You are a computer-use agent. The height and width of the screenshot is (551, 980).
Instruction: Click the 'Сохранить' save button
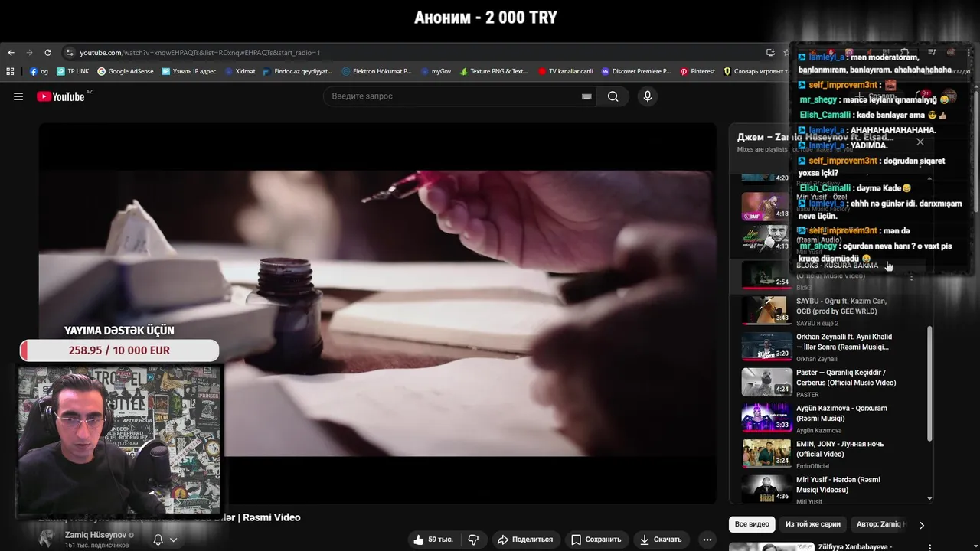coord(596,540)
